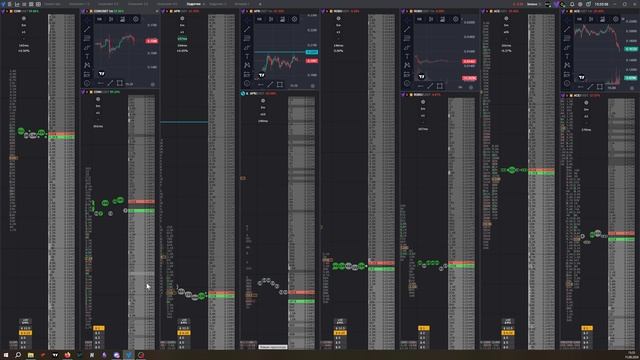Select trend line tool in the sharply dropping chart
This screenshot has height=360, width=640.
[567, 29]
